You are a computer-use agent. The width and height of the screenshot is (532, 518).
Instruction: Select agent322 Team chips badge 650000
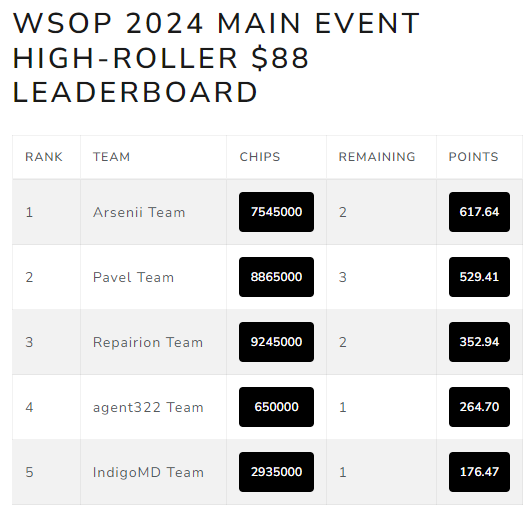276,407
